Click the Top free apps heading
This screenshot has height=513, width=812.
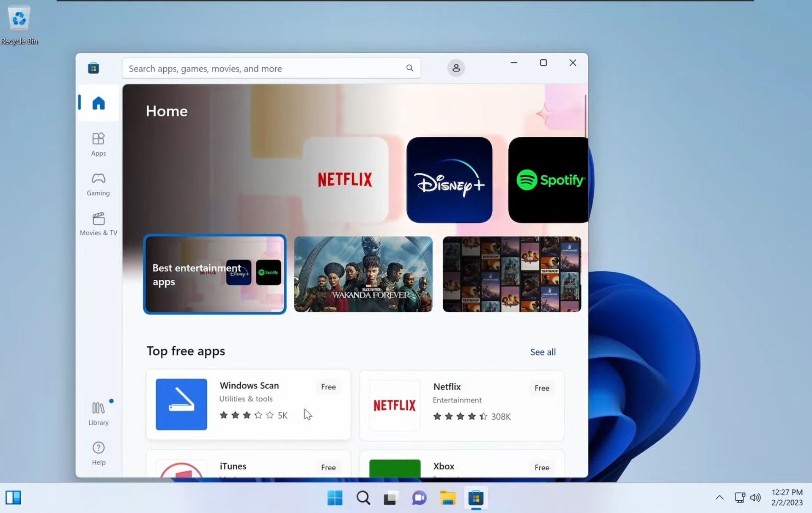(186, 351)
